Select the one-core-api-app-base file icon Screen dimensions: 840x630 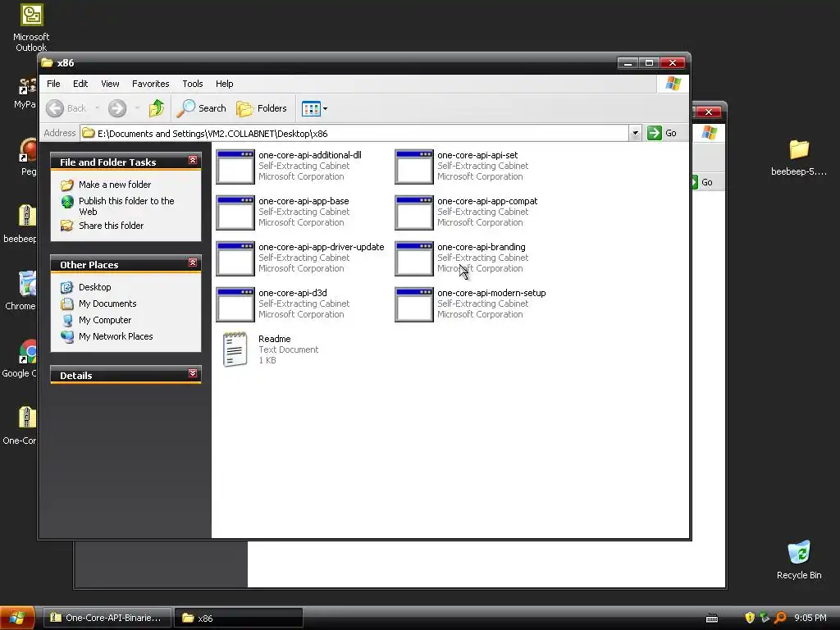pos(235,212)
